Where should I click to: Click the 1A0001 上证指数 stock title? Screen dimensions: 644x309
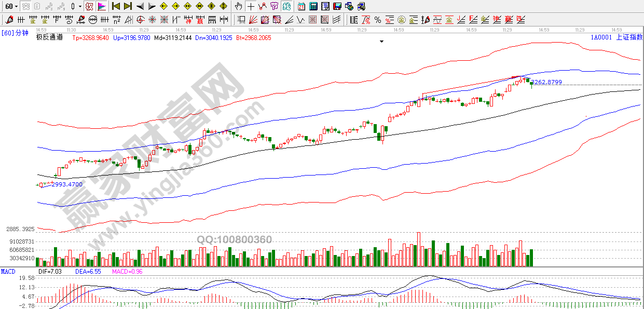click(616, 37)
